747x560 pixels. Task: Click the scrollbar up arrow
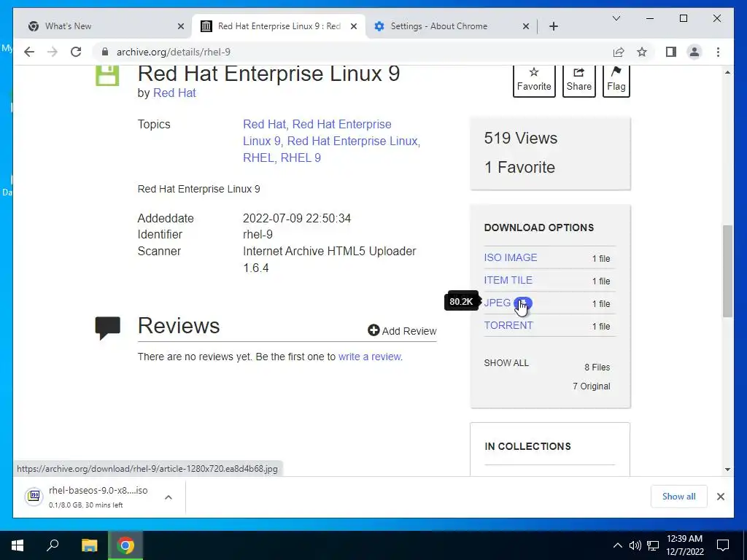[727, 72]
